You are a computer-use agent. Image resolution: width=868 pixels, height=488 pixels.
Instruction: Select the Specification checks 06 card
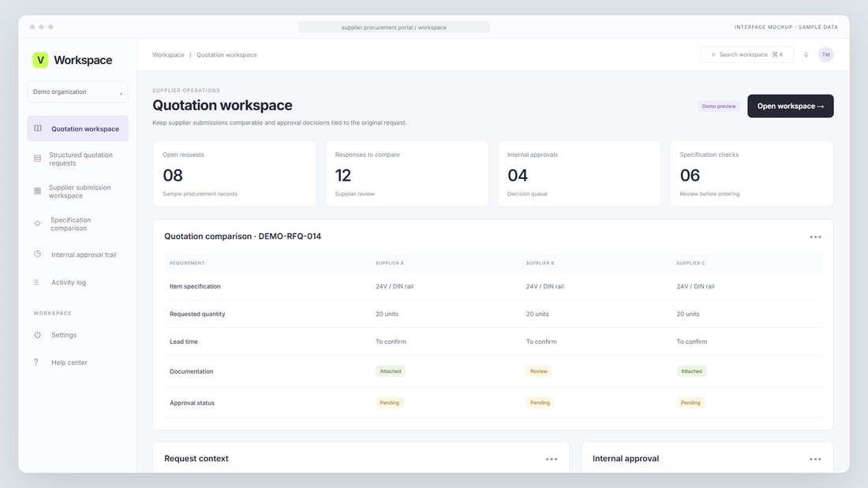point(751,173)
